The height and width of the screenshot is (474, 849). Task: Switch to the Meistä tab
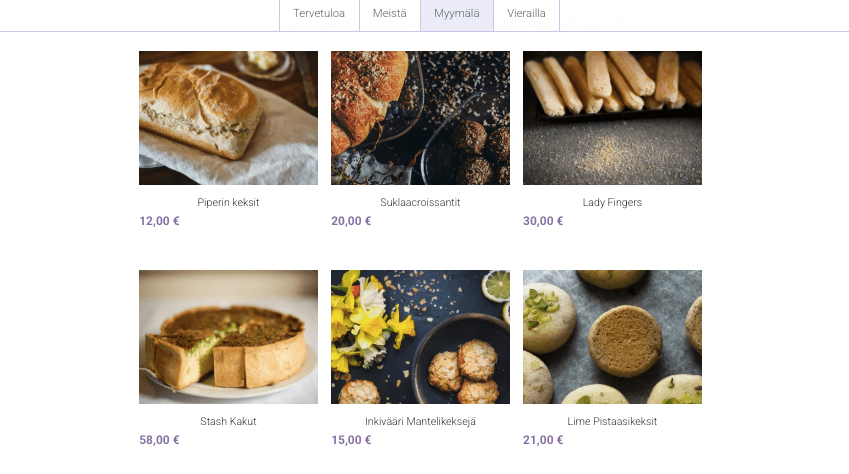click(x=390, y=14)
